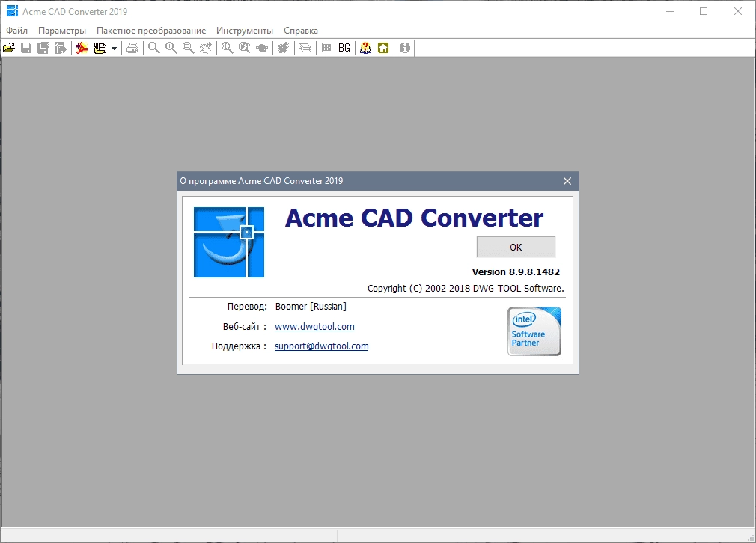The height and width of the screenshot is (543, 756).
Task: Click OK in the About dialog
Action: 516,247
